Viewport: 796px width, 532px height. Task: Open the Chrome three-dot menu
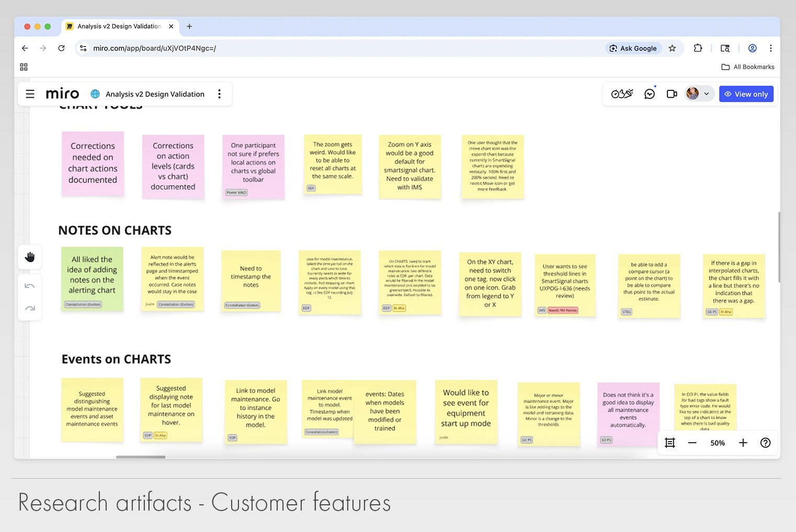pyautogui.click(x=771, y=48)
